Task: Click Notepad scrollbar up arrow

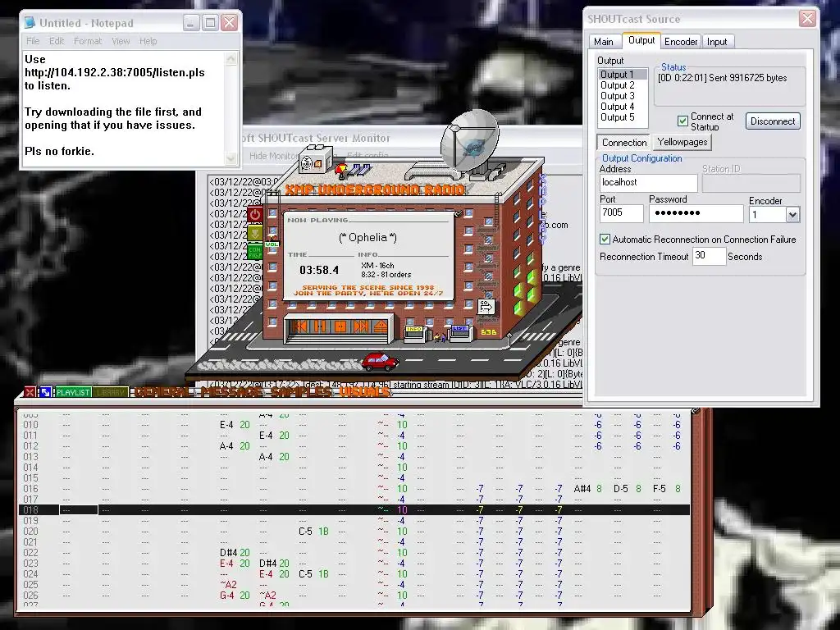Action: (231, 59)
